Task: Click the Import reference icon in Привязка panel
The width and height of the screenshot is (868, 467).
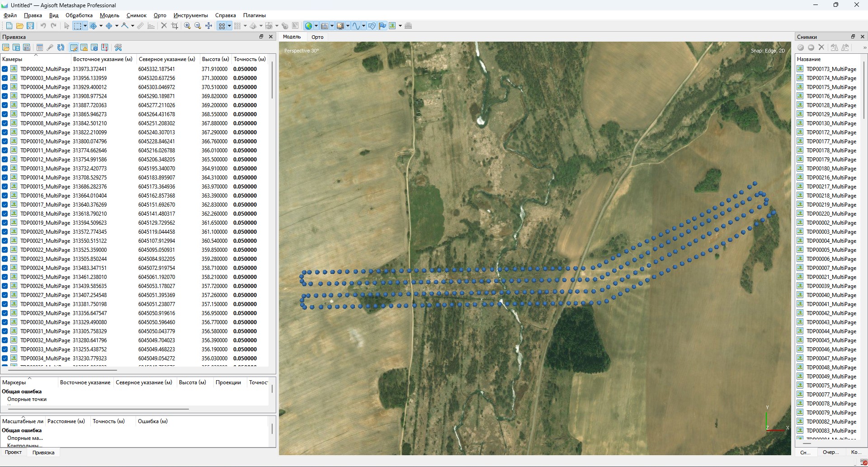Action: (6, 47)
